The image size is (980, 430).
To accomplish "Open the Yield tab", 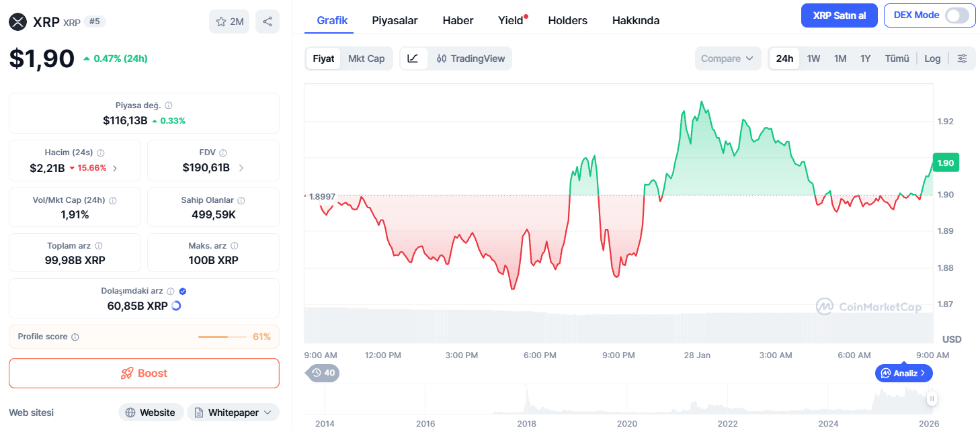I will [511, 20].
